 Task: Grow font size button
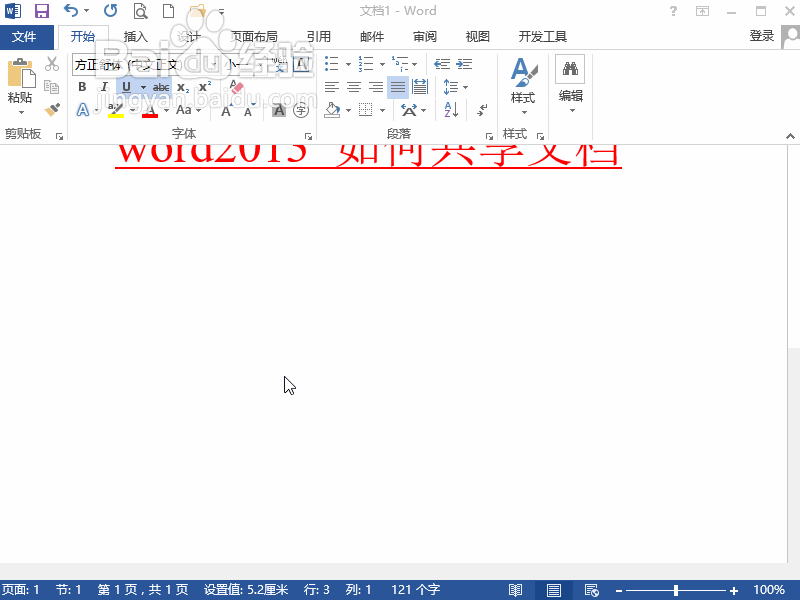(226, 110)
